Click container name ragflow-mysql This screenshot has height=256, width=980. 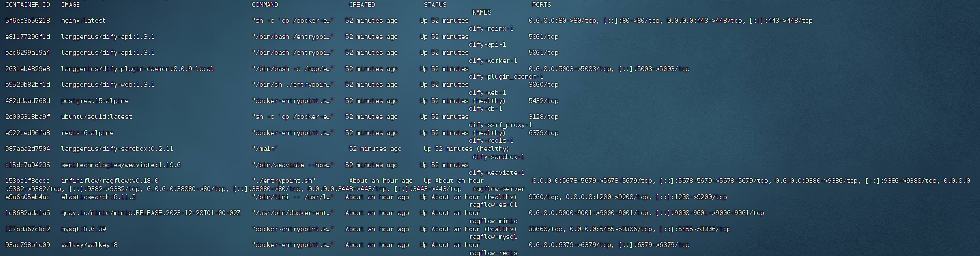pyautogui.click(x=493, y=237)
